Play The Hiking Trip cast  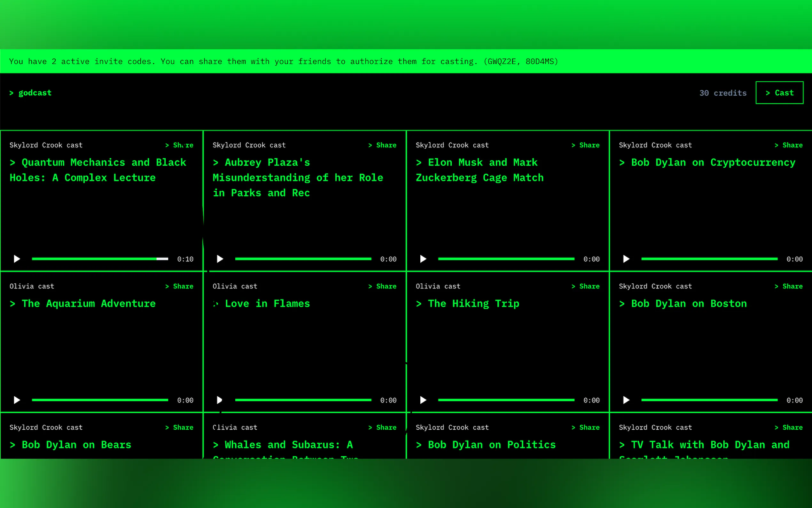[423, 400]
